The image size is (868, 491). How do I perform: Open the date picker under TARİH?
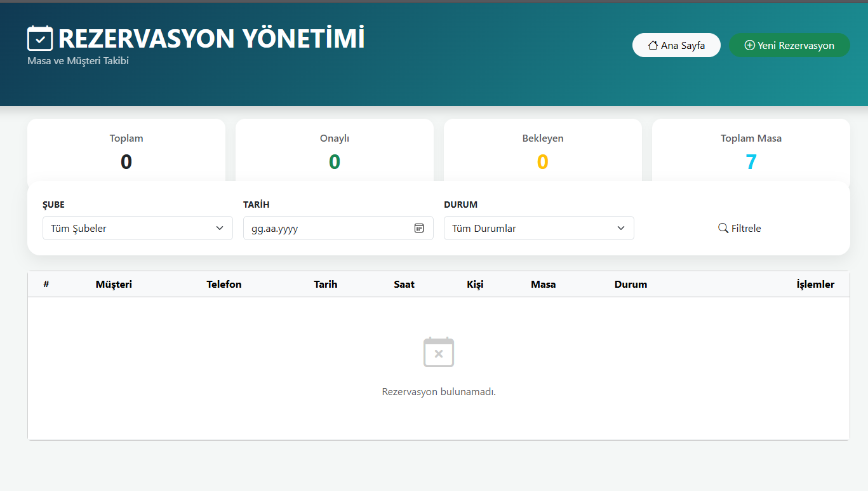click(x=330, y=227)
